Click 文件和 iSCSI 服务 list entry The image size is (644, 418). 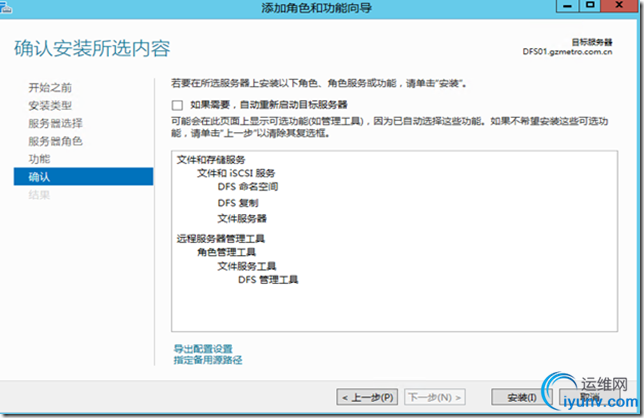coord(236,173)
